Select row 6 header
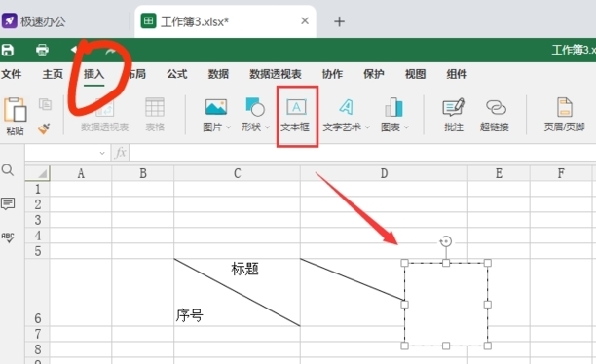 click(37, 292)
